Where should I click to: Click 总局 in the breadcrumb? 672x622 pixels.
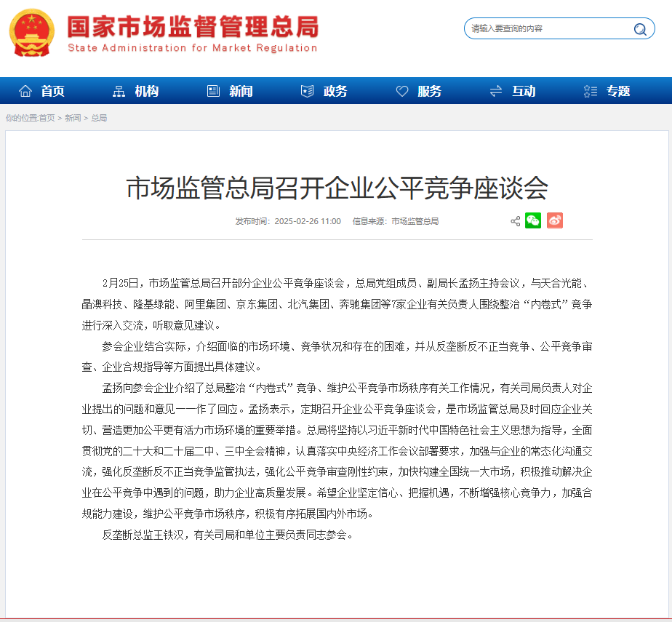pos(99,118)
